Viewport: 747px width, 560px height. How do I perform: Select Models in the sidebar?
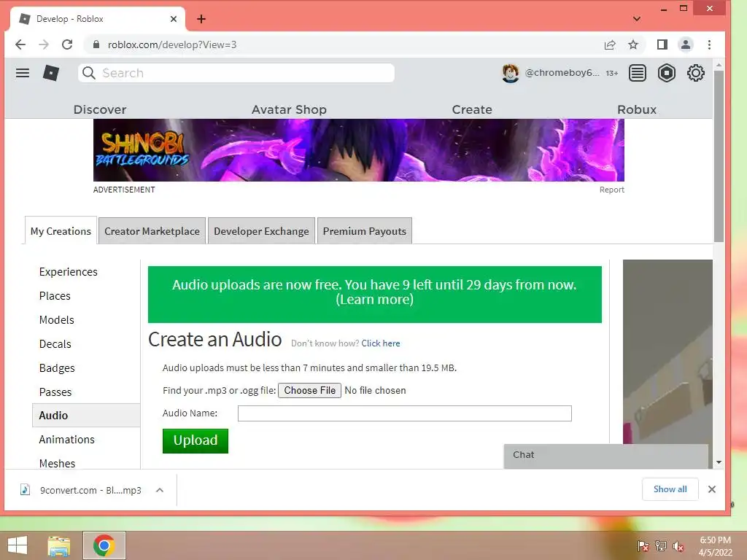(x=57, y=320)
